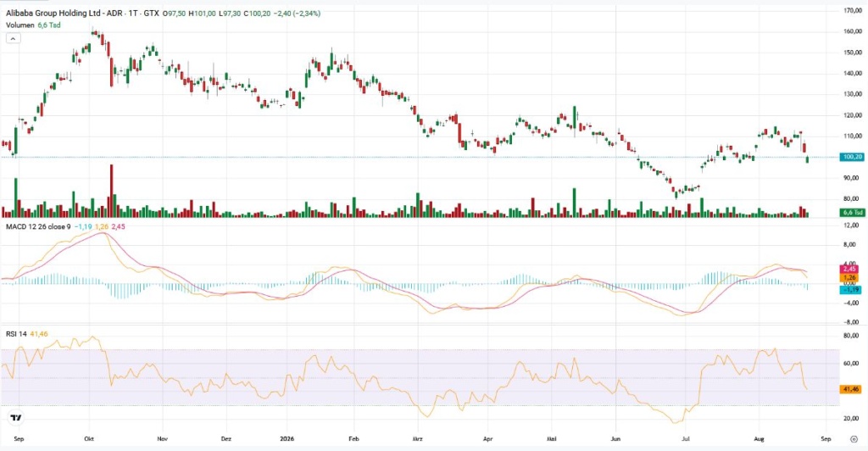Click the orange 41,46 RSI scale tag
The image size is (868, 451).
point(851,390)
